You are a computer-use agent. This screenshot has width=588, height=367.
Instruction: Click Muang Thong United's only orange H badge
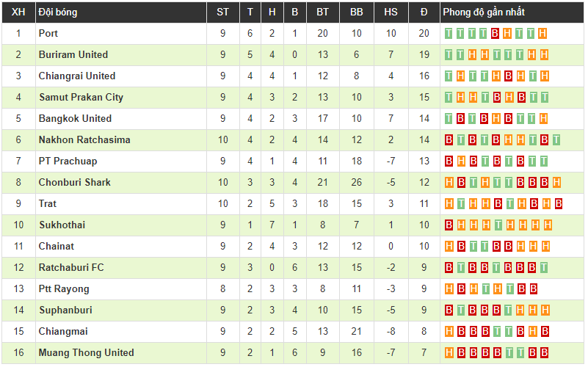click(449, 352)
